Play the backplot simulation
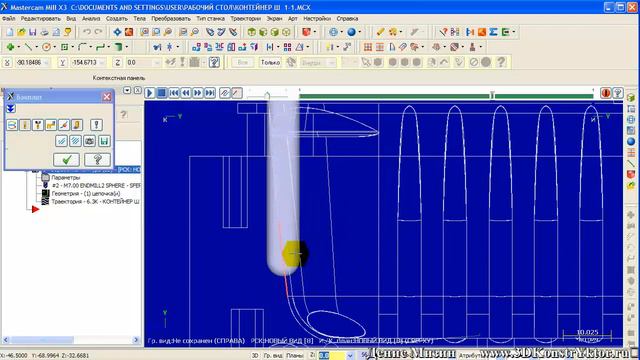The width and height of the screenshot is (640, 360). (149, 93)
